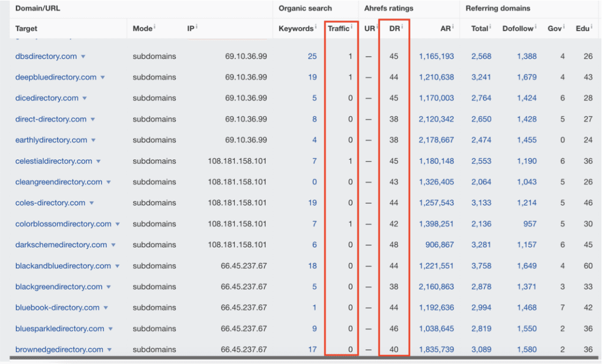The image size is (602, 364).
Task: Open the earthlydirectory.com target link
Action: click(52, 140)
